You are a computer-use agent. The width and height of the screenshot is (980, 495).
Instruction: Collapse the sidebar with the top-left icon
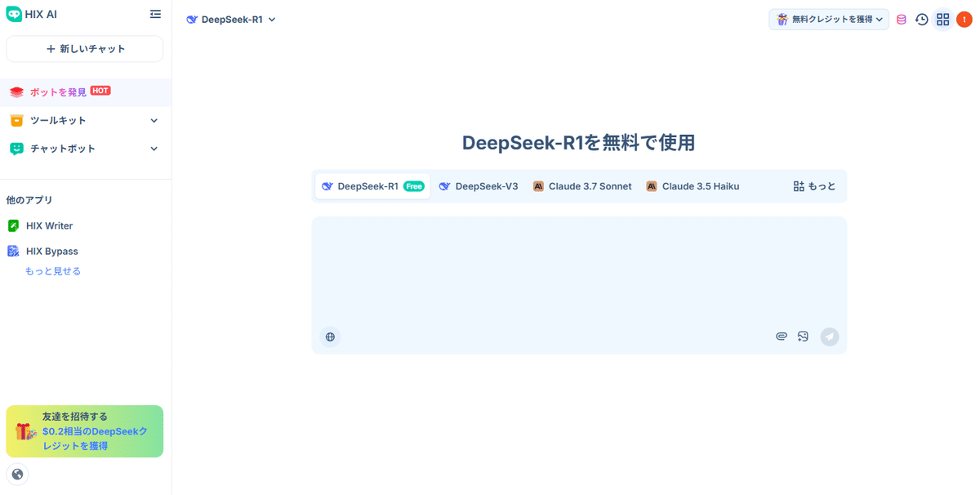tap(155, 14)
